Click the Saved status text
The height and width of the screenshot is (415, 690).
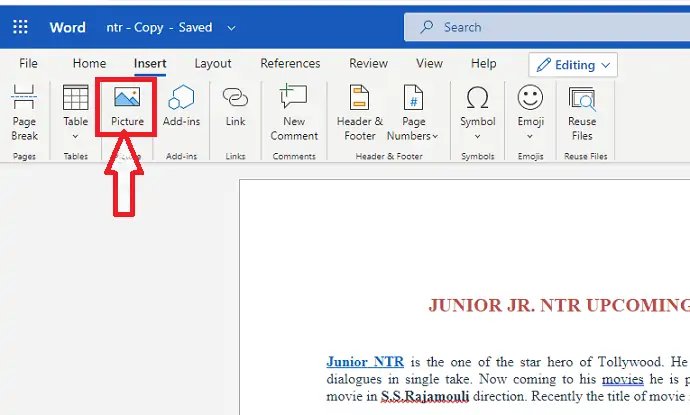[195, 27]
